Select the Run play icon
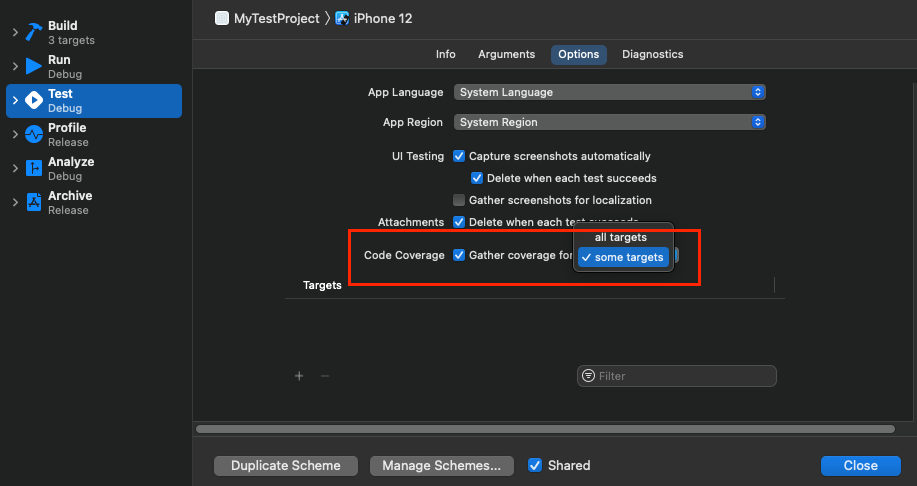This screenshot has width=917, height=486. point(34,66)
